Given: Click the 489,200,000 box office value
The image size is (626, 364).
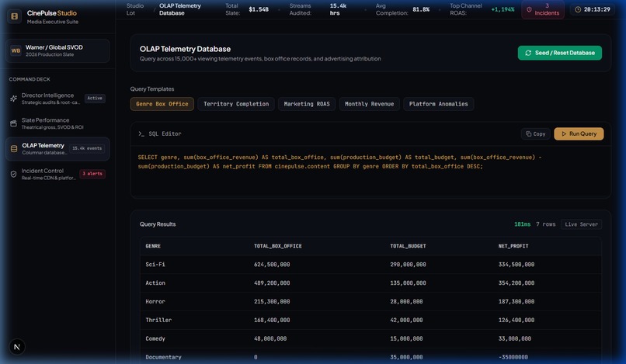Looking at the screenshot, I should 272,283.
